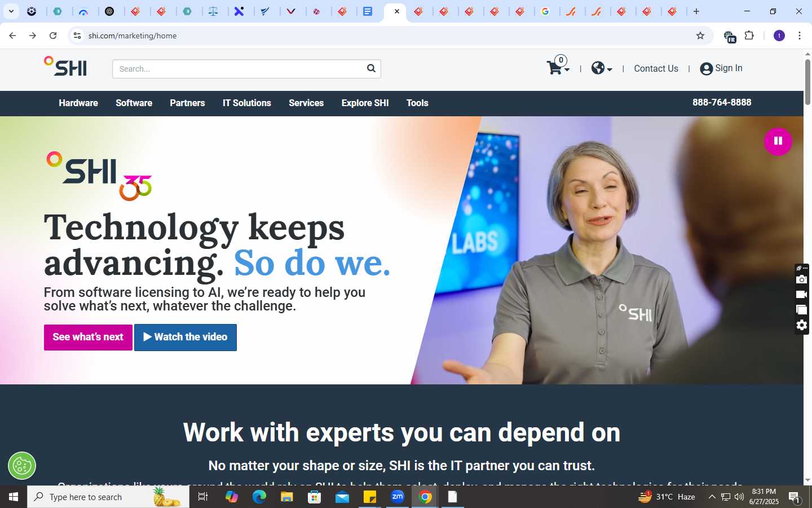Go forward in browser history
This screenshot has width=812, height=508.
coord(33,36)
